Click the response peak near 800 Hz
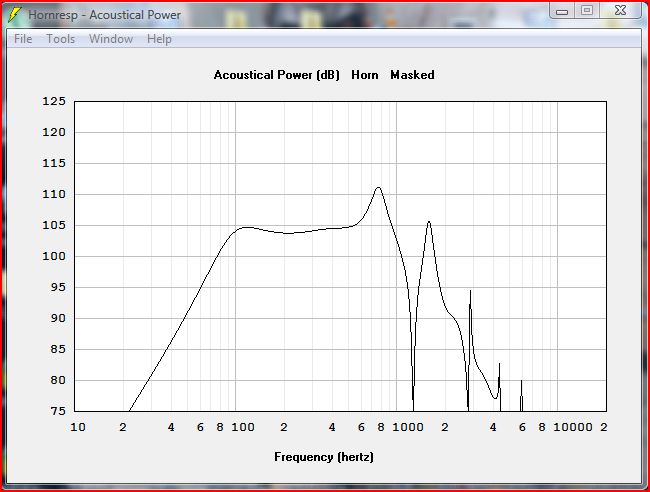The width and height of the screenshot is (650, 492). coord(378,187)
